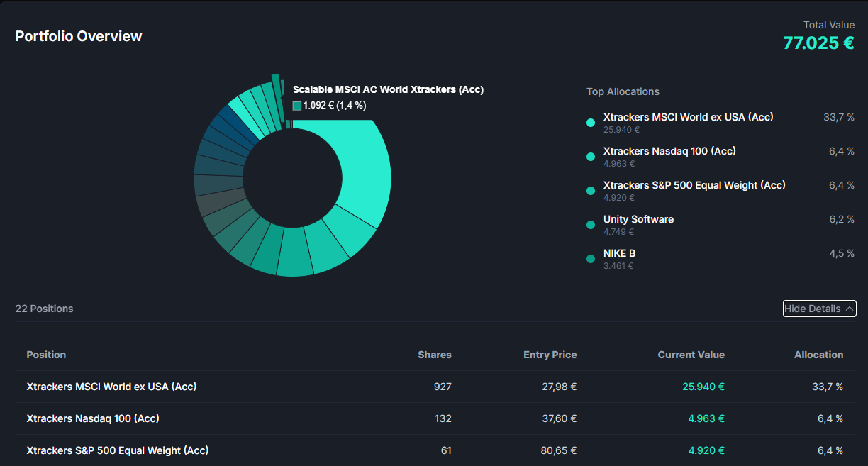The image size is (868, 466).
Task: Sort the table by Allocation
Action: tap(819, 355)
